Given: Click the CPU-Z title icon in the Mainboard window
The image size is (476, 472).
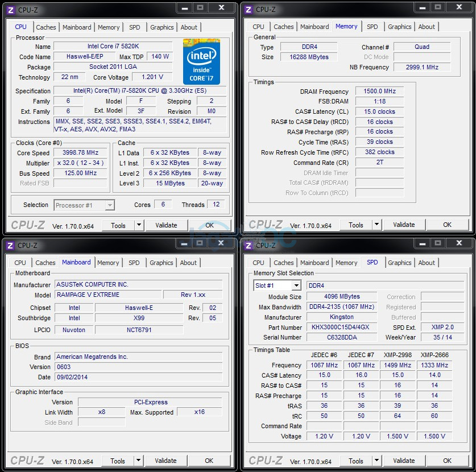Looking at the screenshot, I should tap(10, 245).
